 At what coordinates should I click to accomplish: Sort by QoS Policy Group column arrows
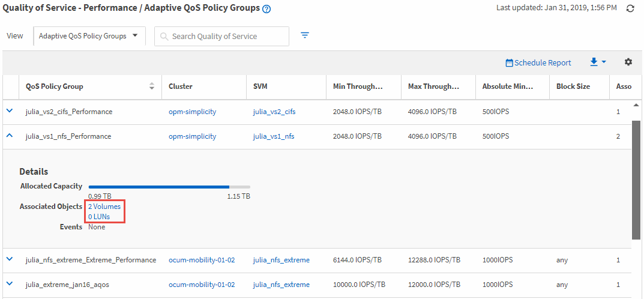[x=152, y=86]
